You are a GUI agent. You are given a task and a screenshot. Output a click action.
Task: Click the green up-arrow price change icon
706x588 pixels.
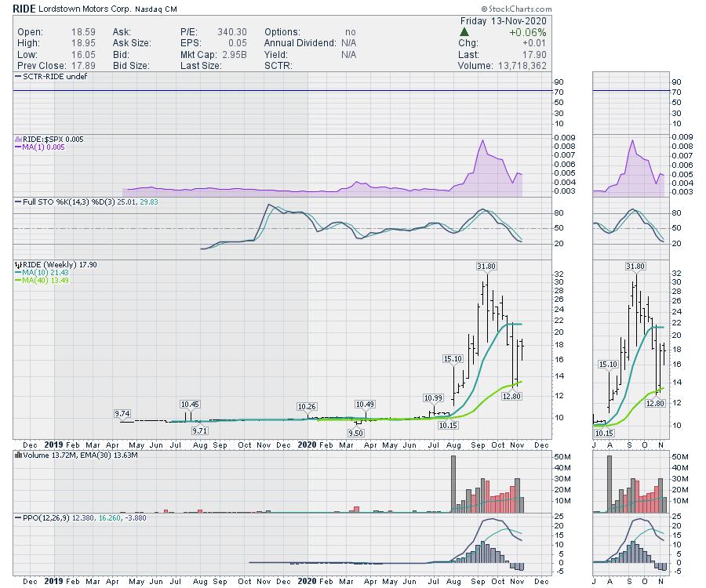pyautogui.click(x=464, y=32)
